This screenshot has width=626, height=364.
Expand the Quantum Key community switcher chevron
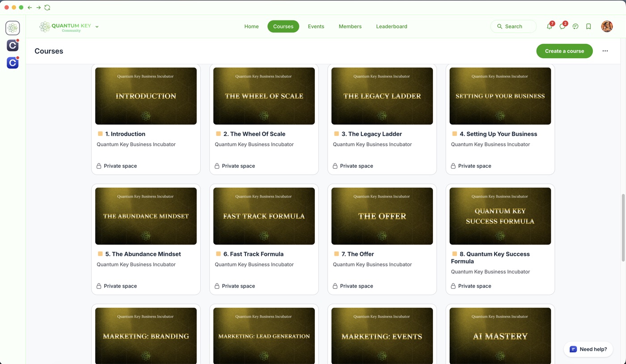pos(97,27)
